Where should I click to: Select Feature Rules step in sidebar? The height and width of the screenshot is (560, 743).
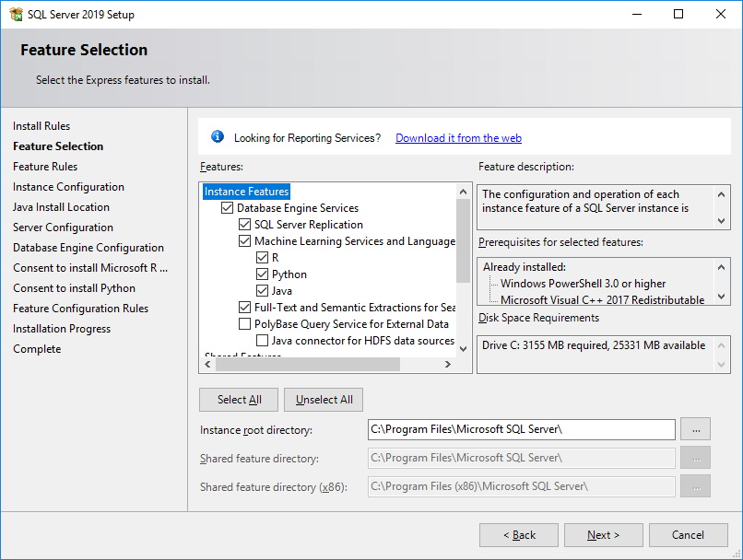coord(45,167)
